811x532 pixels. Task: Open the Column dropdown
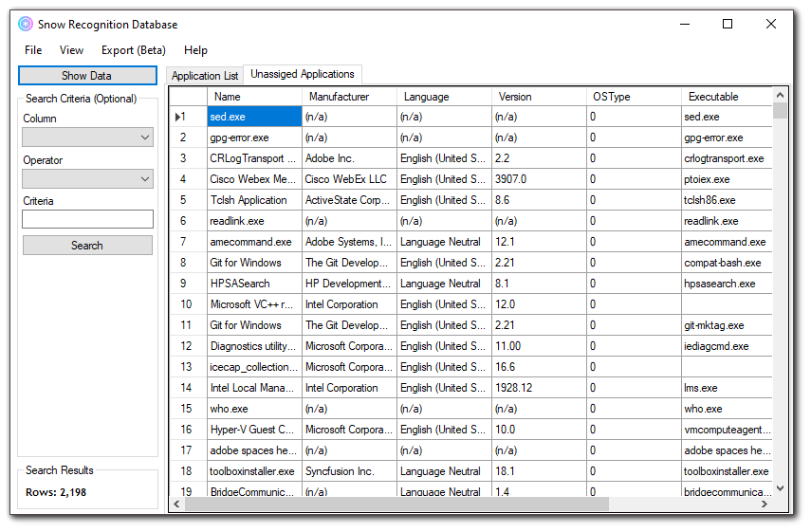tap(87, 138)
